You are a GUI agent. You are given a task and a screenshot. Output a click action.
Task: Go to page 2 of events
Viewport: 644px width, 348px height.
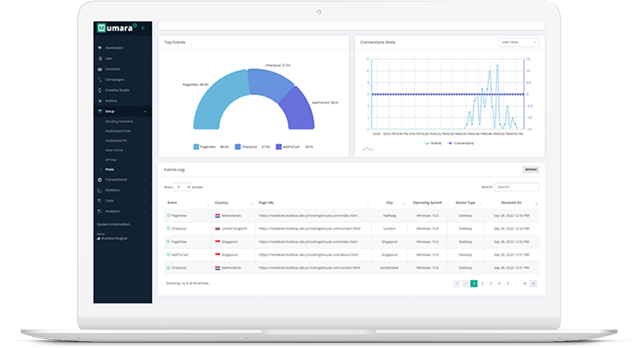[x=482, y=284]
